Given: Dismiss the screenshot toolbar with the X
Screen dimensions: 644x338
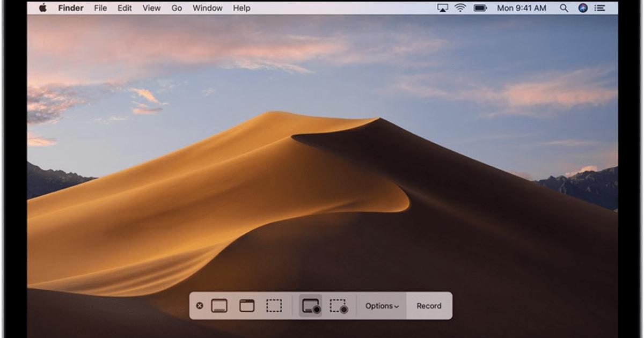Looking at the screenshot, I should pyautogui.click(x=200, y=306).
